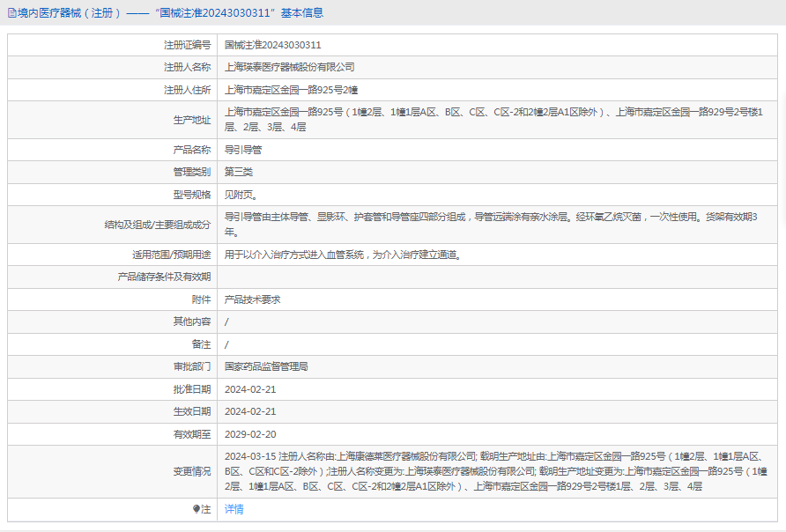Select the 附件 label
The width and height of the screenshot is (786, 532).
click(202, 299)
